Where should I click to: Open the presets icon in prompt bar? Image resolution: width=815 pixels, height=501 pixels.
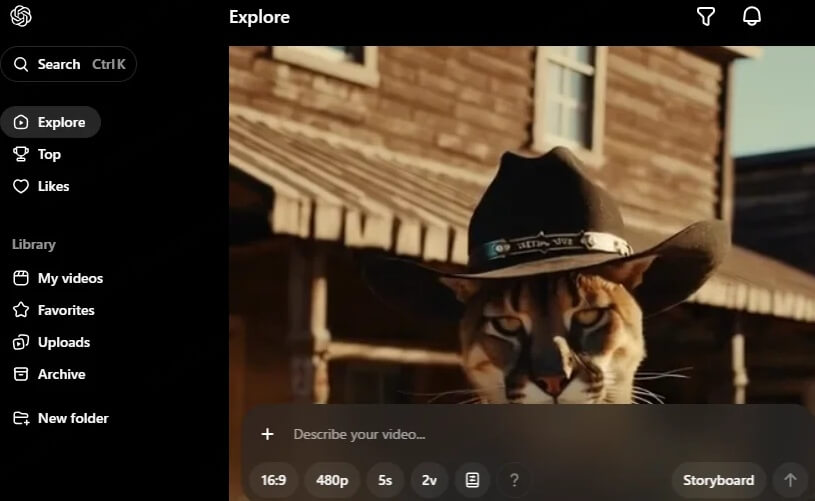472,480
